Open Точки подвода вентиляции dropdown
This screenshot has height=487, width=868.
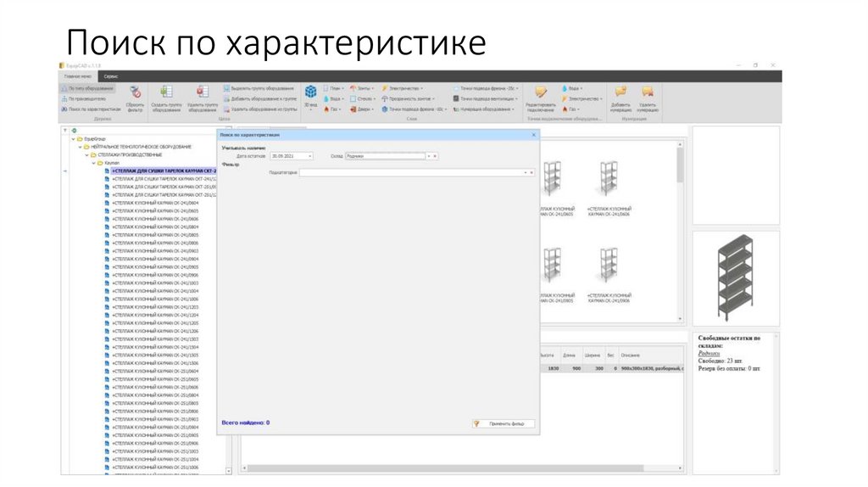486,98
